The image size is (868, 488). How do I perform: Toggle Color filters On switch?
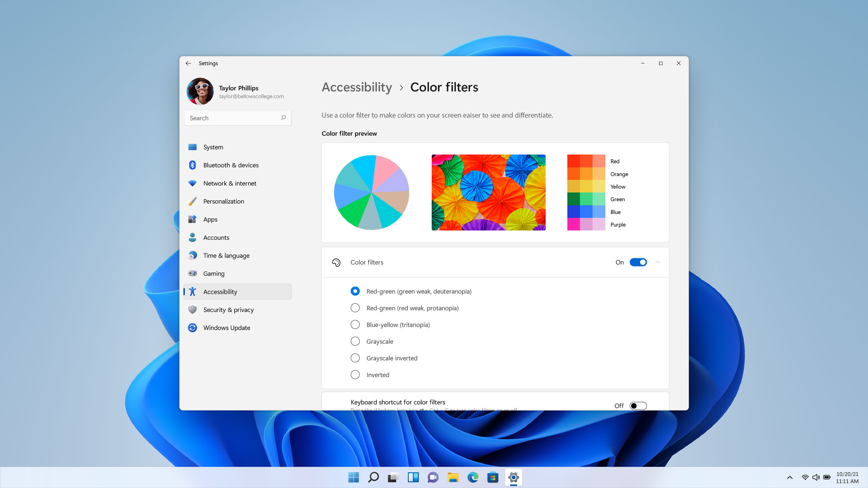637,262
